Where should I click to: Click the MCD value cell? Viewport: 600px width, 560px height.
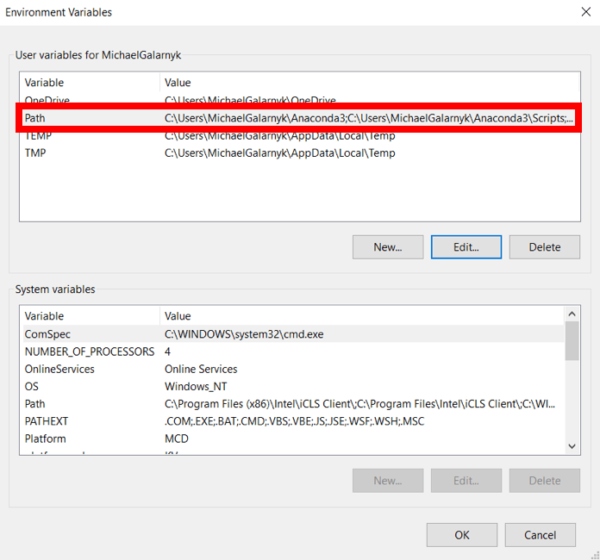176,439
